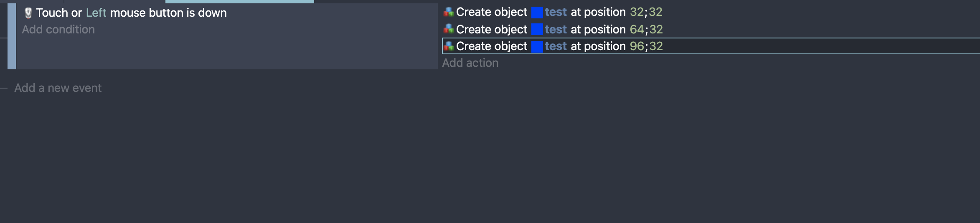Screen dimensions: 980x223
Task: Click blue test thumbnail in selected action
Action: pos(537,46)
